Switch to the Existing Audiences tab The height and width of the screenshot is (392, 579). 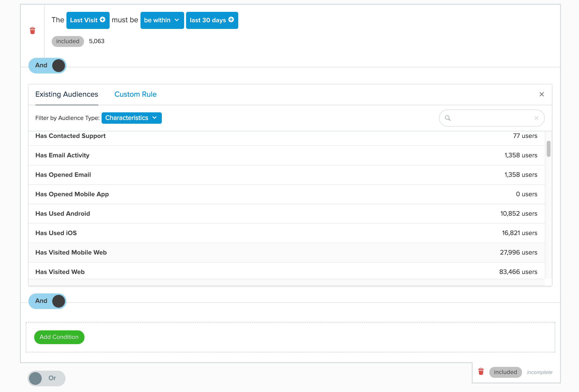[67, 94]
